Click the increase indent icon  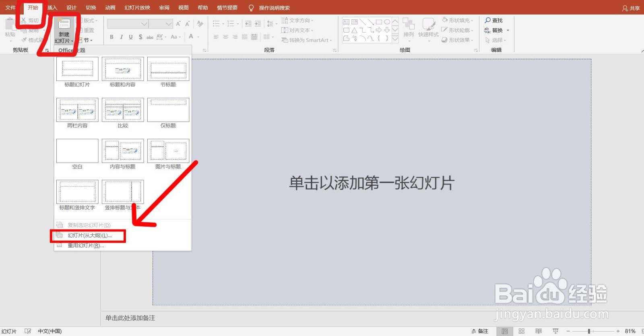click(x=258, y=24)
